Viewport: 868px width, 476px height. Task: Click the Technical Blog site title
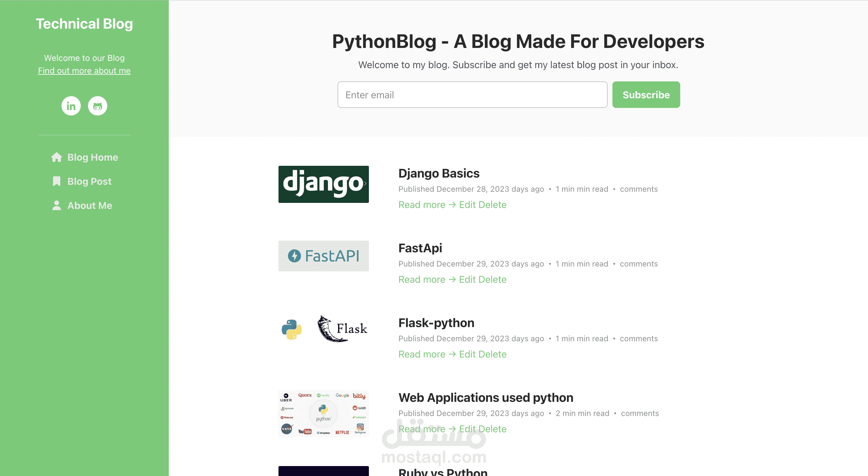84,24
